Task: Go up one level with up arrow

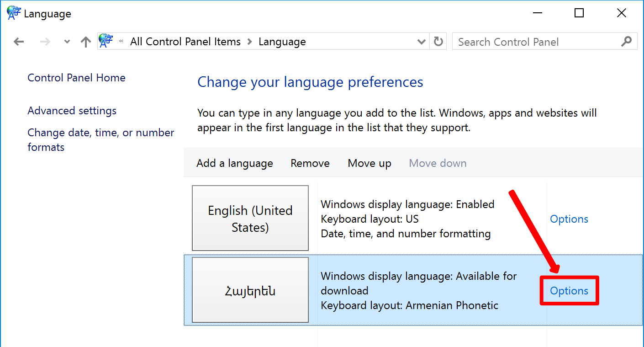Action: (x=85, y=42)
